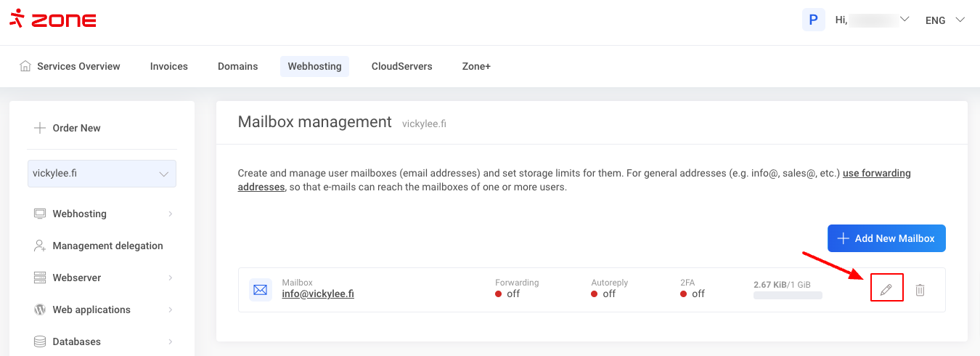Click Order New in sidebar
This screenshot has height=356, width=980.
[76, 128]
